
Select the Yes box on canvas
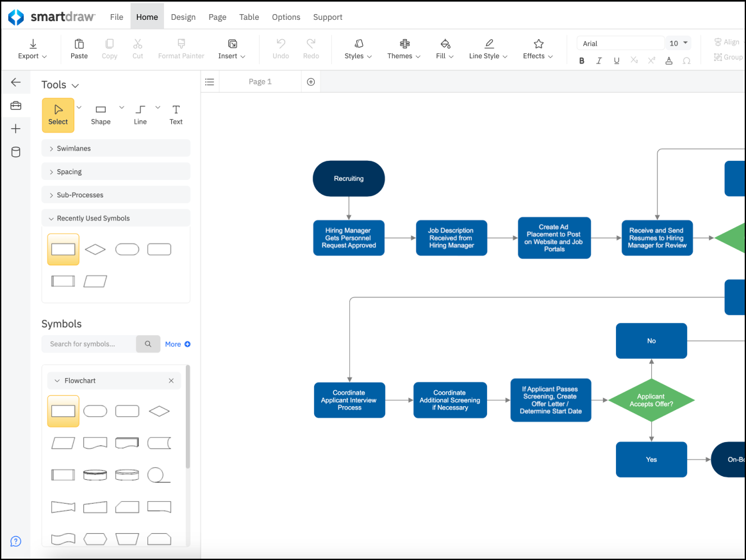pos(651,459)
